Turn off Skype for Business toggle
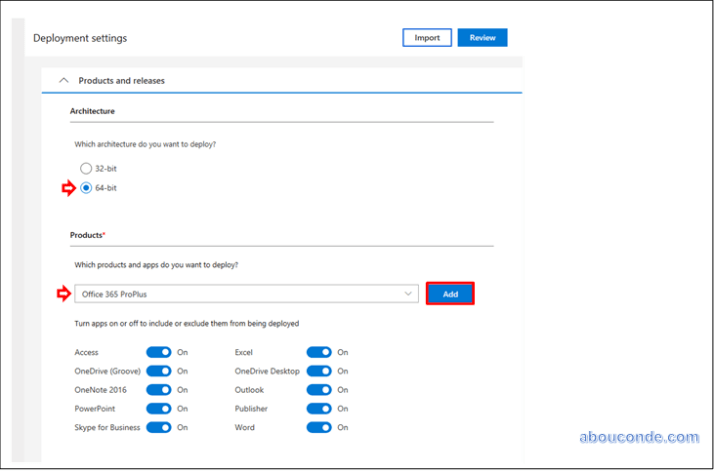Screen dimensions: 714x471 point(159,427)
